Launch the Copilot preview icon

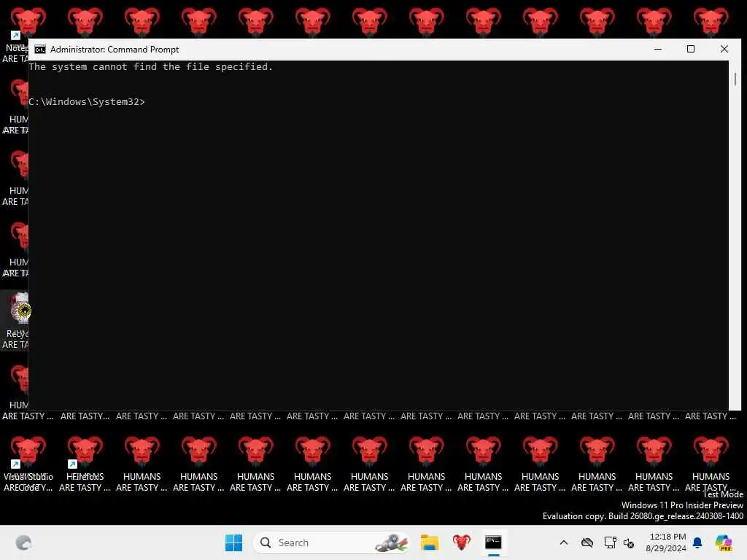724,542
